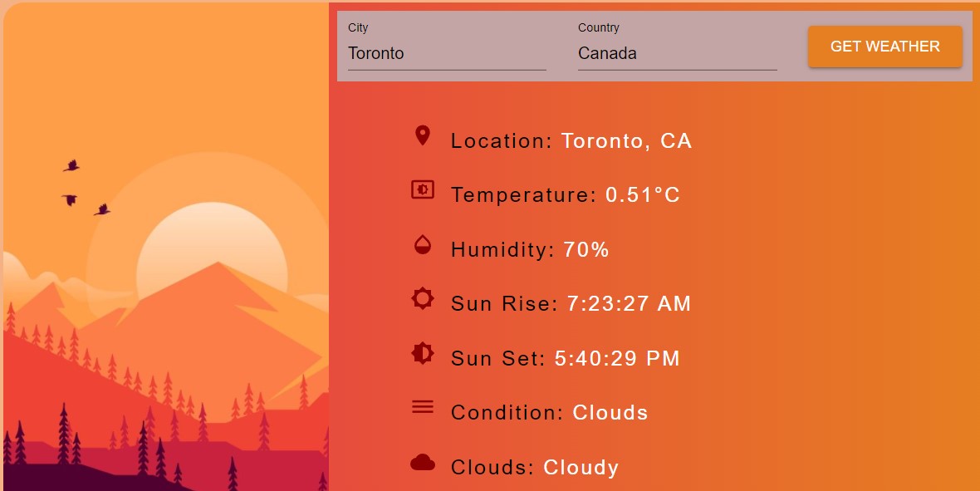Click the Clouds condition value

610,412
